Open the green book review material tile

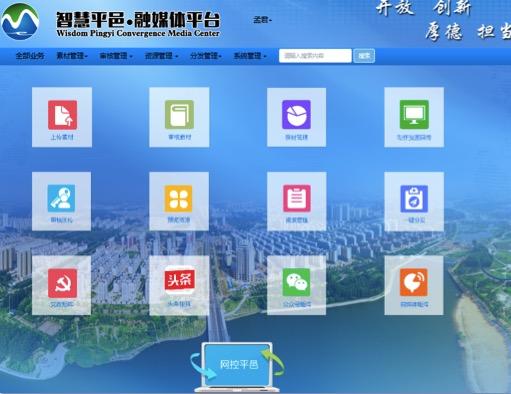point(179,117)
